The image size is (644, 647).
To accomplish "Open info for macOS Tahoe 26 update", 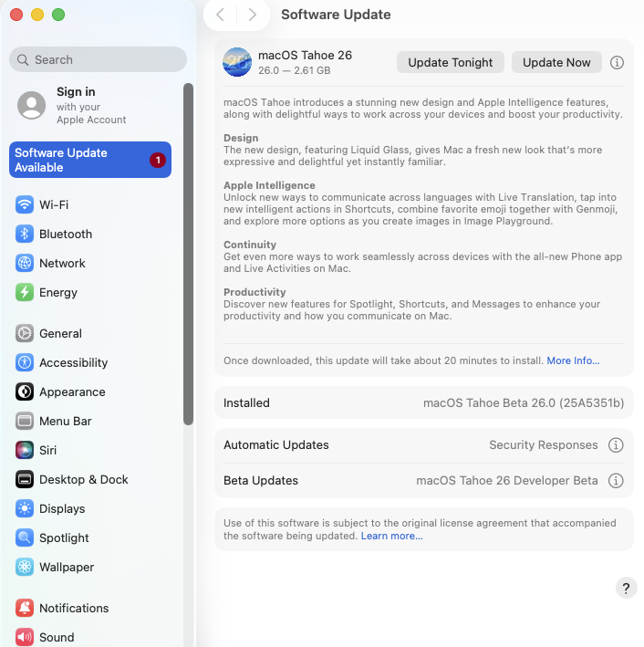I will pos(617,63).
